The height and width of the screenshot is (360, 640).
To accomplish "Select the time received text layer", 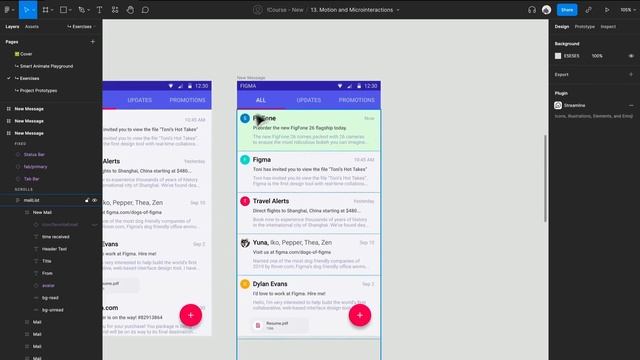I will point(56,237).
